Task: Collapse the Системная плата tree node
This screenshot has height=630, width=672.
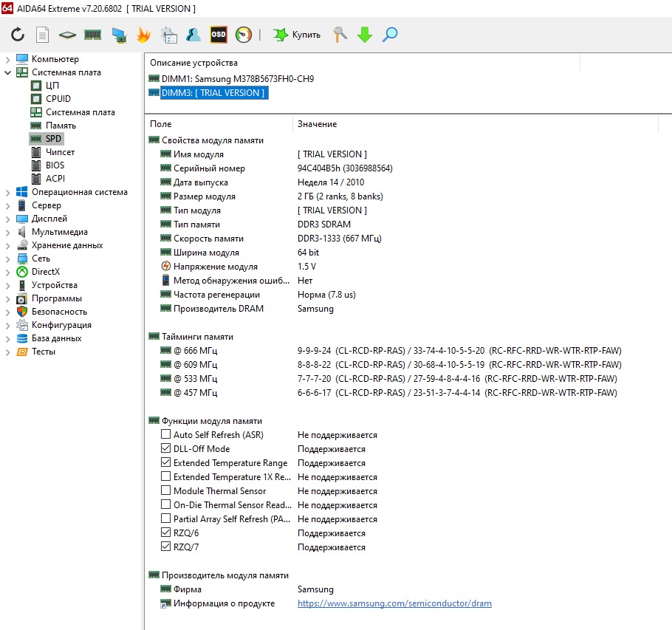Action: 7,72
